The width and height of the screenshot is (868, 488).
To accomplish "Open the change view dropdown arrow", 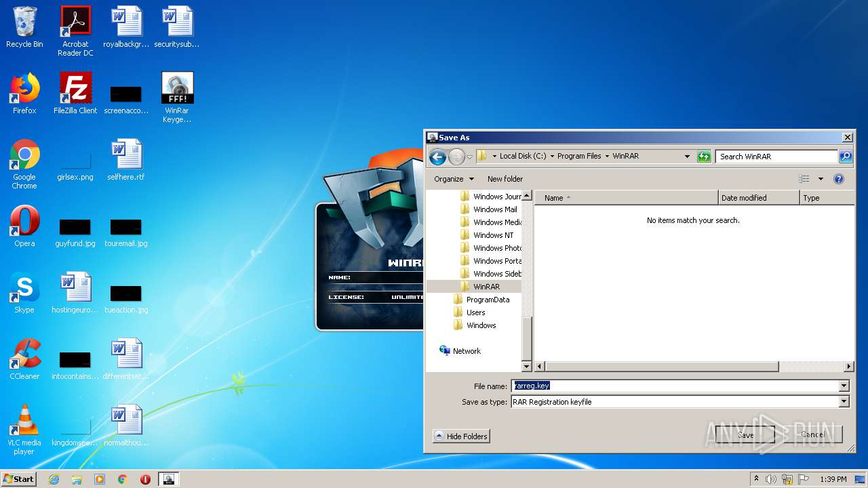I will point(821,179).
